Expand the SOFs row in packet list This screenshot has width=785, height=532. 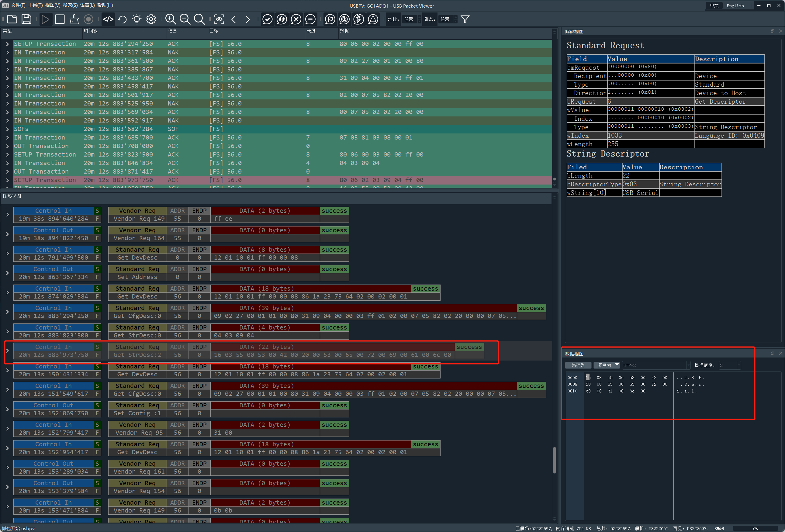(x=7, y=129)
